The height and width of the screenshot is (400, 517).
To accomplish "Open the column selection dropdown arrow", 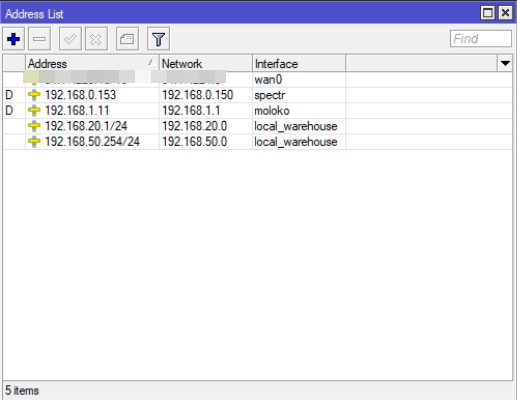I will click(x=505, y=63).
